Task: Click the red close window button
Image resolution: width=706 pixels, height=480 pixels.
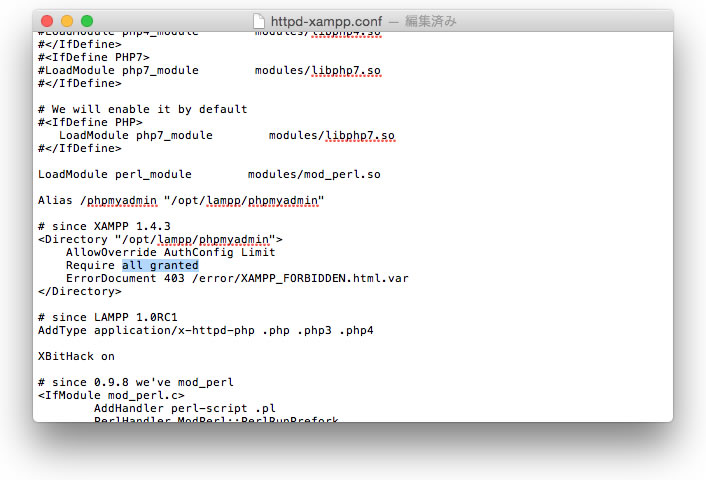Action: tap(47, 21)
